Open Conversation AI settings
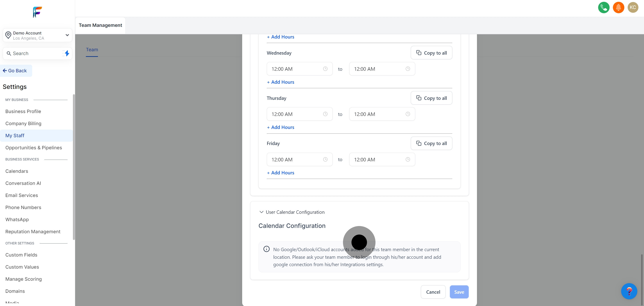This screenshot has height=306, width=644. point(23,183)
